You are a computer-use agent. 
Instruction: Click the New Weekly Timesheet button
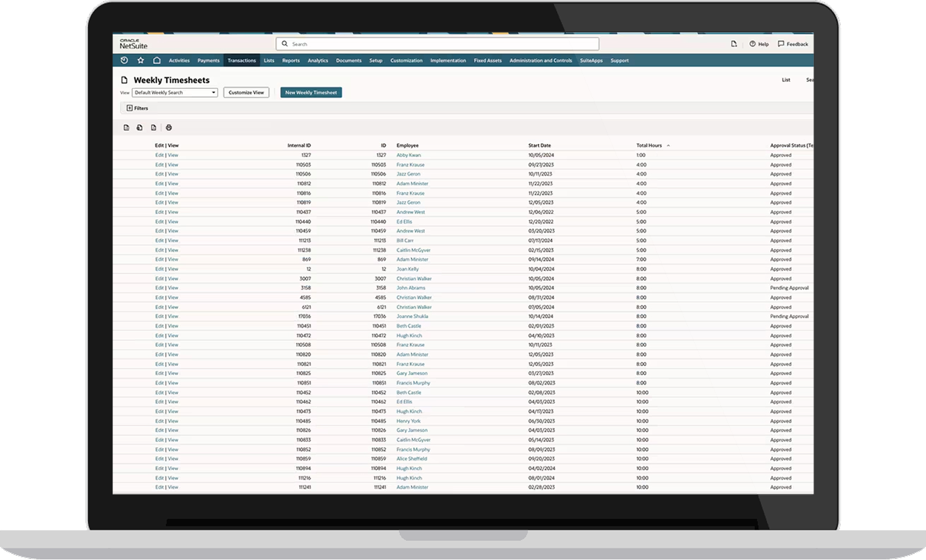[311, 92]
